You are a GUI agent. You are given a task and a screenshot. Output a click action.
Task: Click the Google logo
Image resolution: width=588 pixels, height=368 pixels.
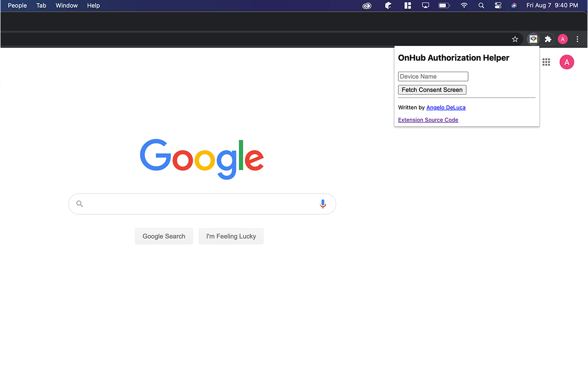click(x=202, y=159)
